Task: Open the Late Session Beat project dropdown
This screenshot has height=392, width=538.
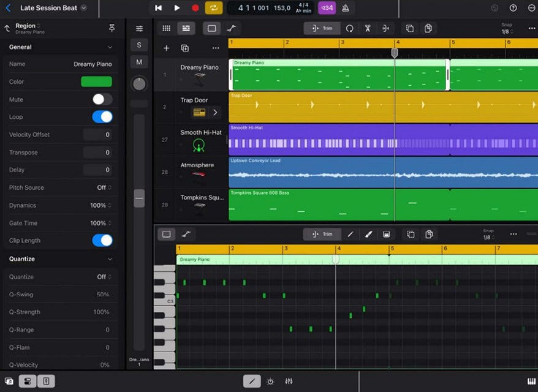Action: pyautogui.click(x=84, y=8)
